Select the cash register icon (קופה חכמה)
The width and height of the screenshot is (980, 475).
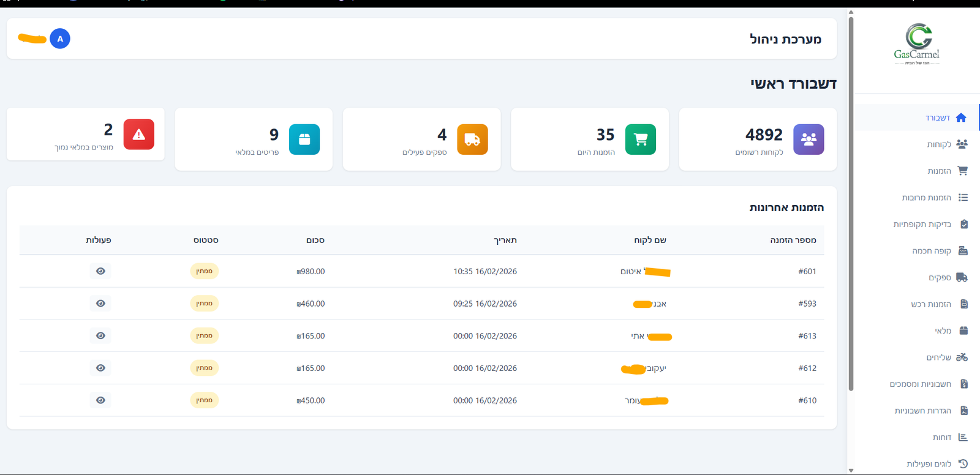coord(963,250)
